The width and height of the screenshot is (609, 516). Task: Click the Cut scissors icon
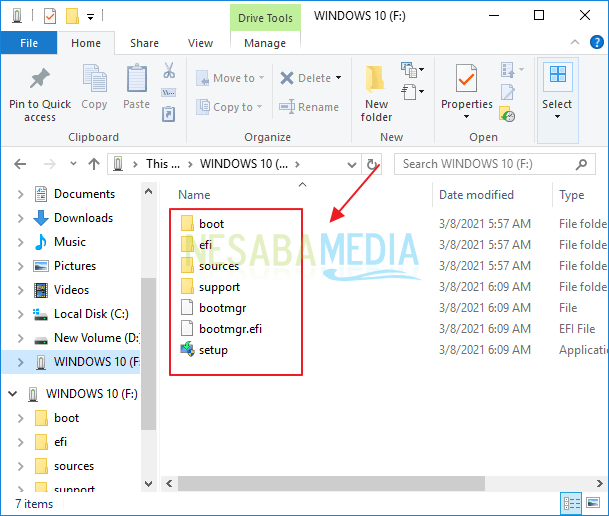pos(169,72)
